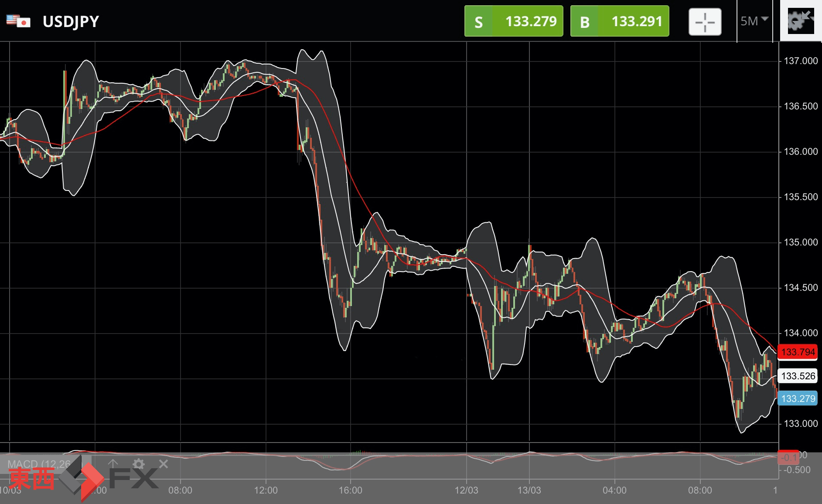Move the MACD indicator panel up with arrow
The width and height of the screenshot is (822, 504).
pyautogui.click(x=113, y=464)
